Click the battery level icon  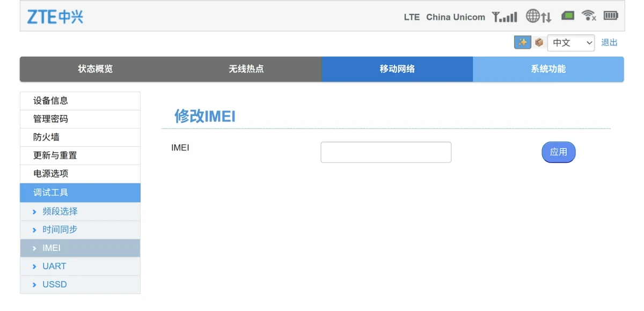tap(611, 16)
